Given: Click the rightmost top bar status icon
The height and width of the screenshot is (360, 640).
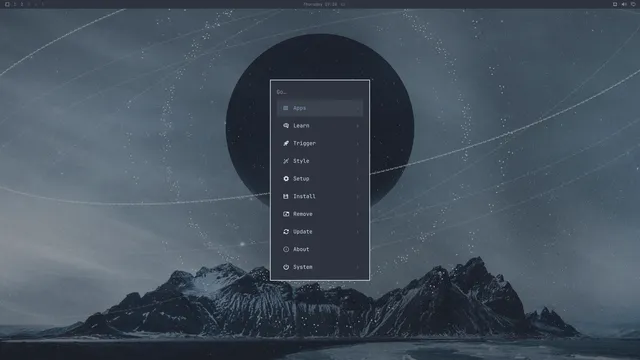Looking at the screenshot, I should [x=633, y=4].
